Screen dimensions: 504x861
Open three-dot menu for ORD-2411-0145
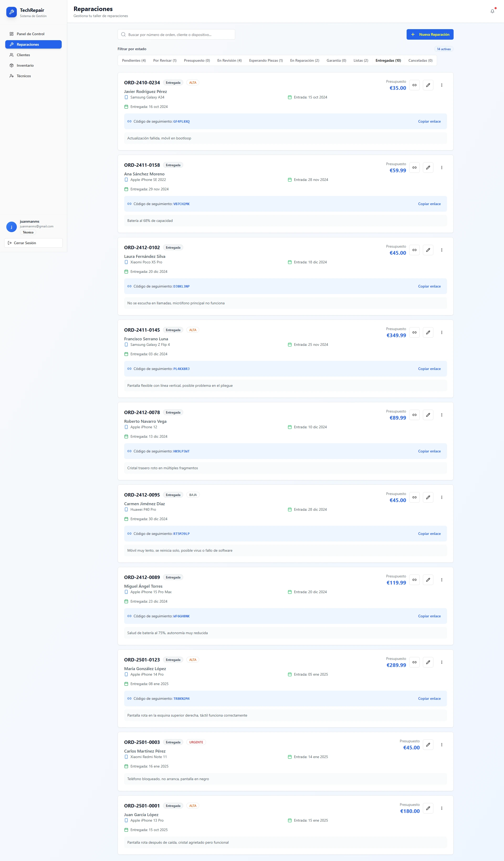[442, 332]
